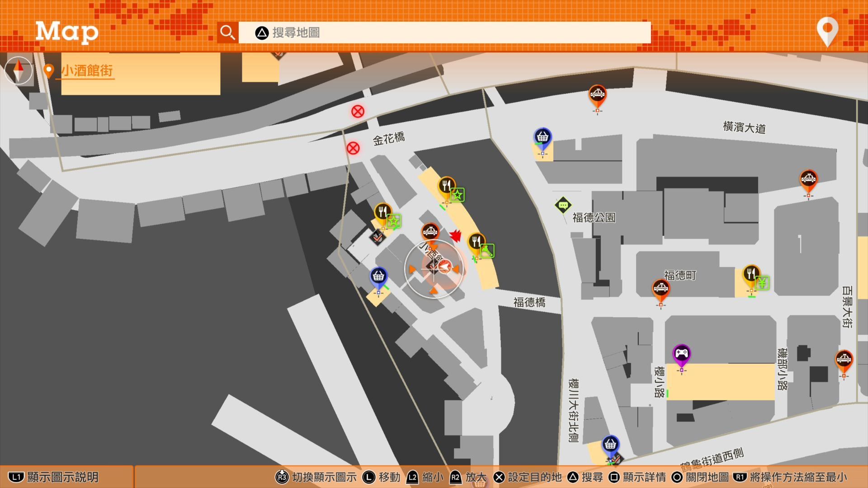
Task: Click the 設定目的地 control
Action: pyautogui.click(x=528, y=477)
